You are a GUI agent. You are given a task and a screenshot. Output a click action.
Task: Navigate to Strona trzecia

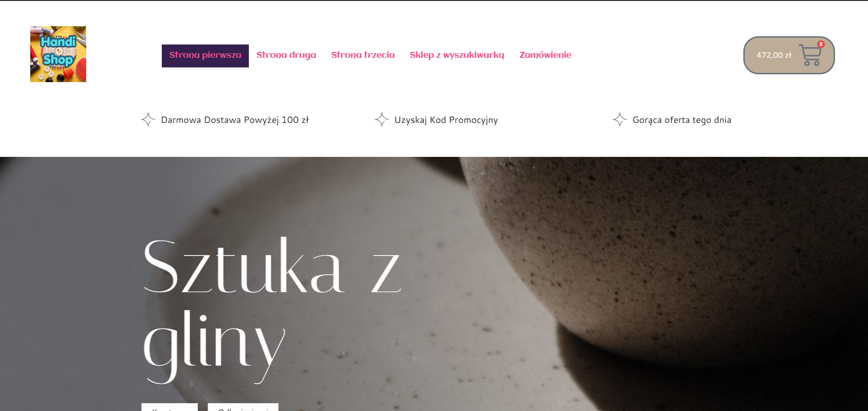pos(363,55)
